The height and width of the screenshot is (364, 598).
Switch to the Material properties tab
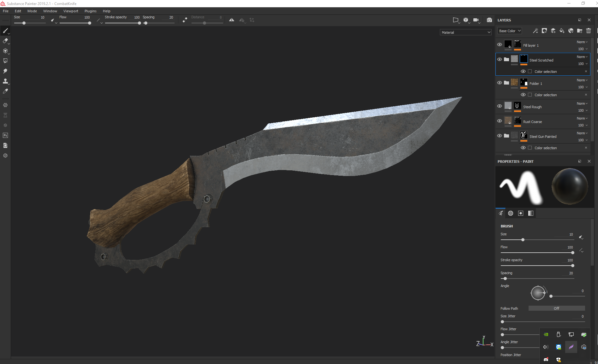531,213
